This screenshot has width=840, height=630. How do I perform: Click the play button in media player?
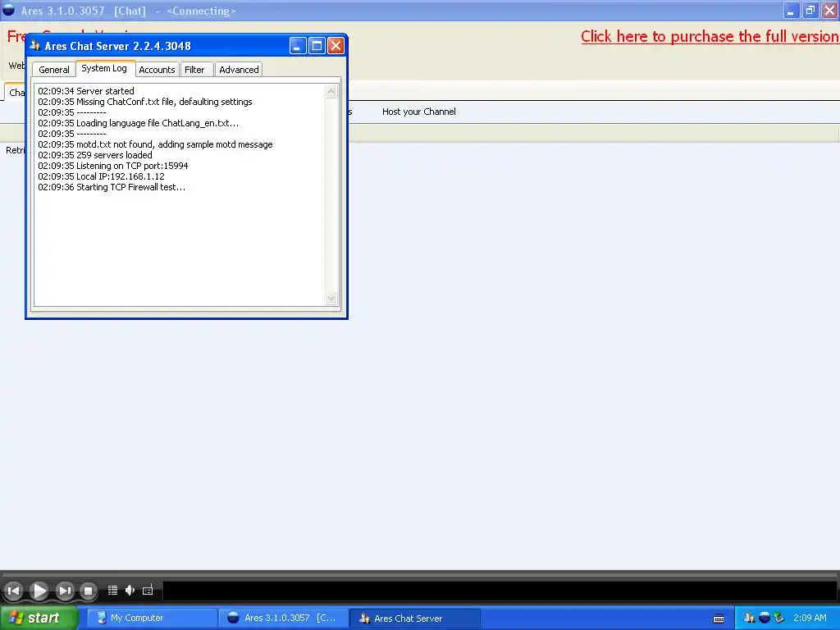click(39, 591)
